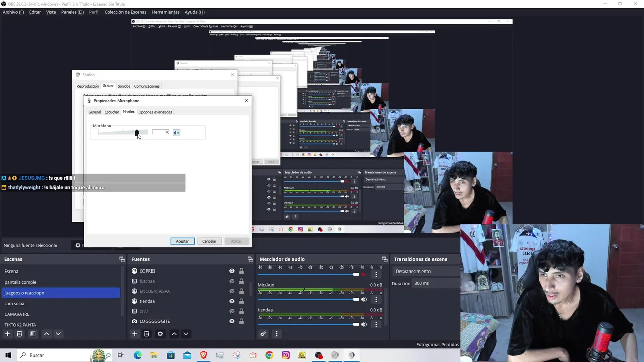Open Instagram from the taskbar
Image resolution: width=644 pixels, height=362 pixels.
pos(285,355)
